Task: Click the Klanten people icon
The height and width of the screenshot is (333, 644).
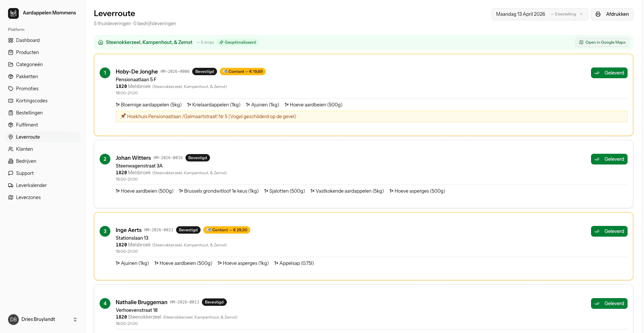Action: click(11, 149)
